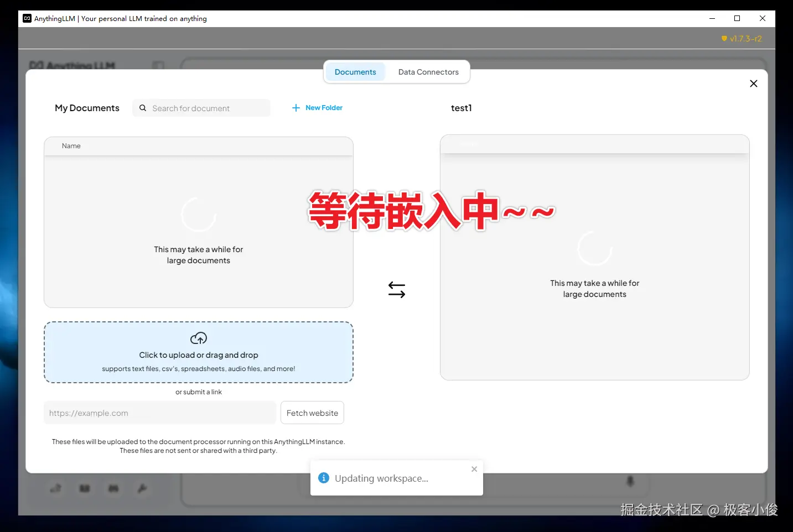The width and height of the screenshot is (793, 532).
Task: Click to upload or drag and drop area
Action: pos(199,352)
